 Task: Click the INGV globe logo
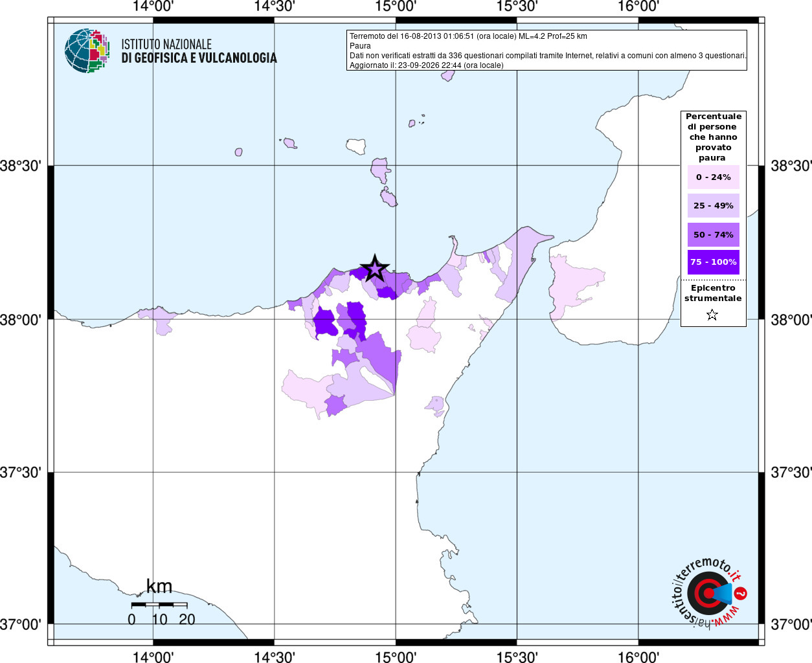pos(87,51)
